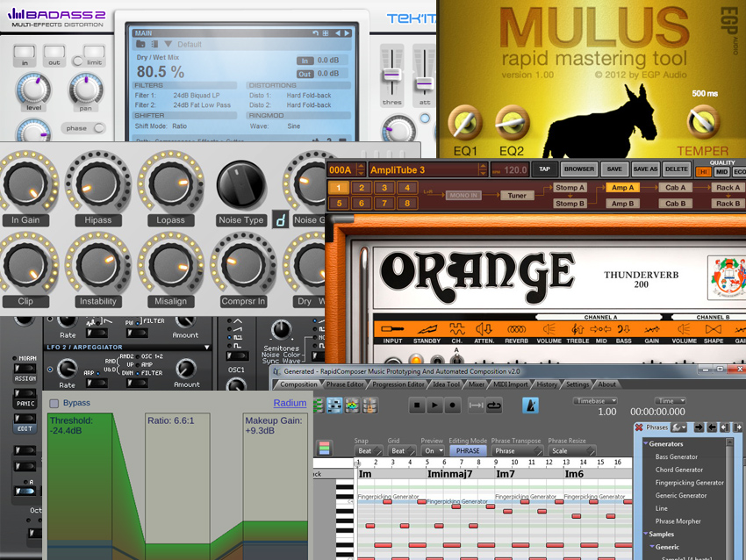Screen dimensions: 746x560
Task: Click the undo arrow in Badass 2 MAIN bar
Action: [315, 33]
